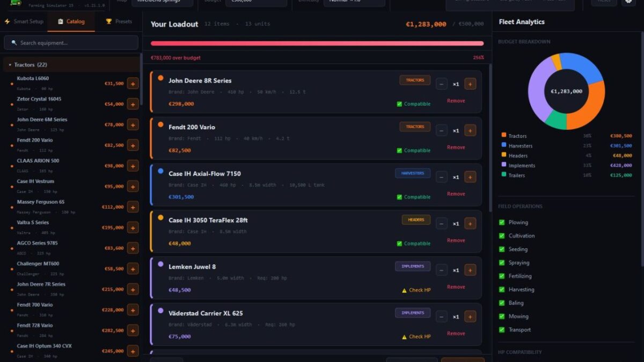Click the Harvesters legend color swatch
Viewport: 644px width, 362px height.
click(504, 145)
